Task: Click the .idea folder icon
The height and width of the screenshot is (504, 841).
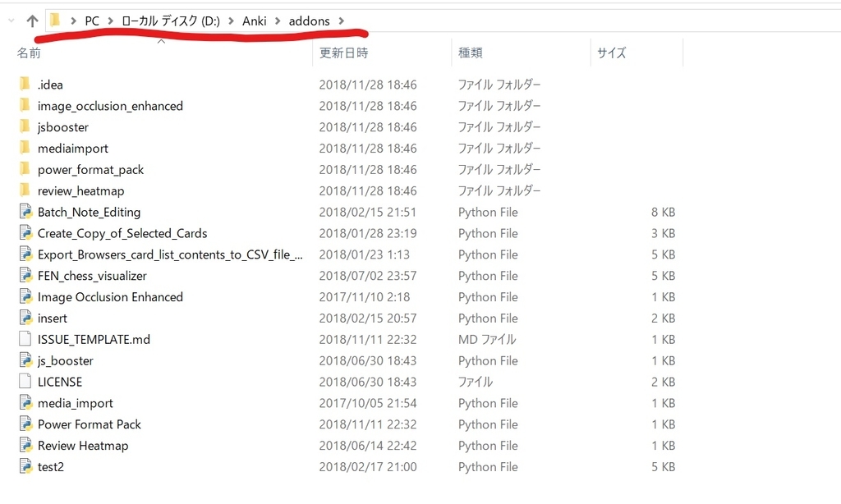Action: 25,85
